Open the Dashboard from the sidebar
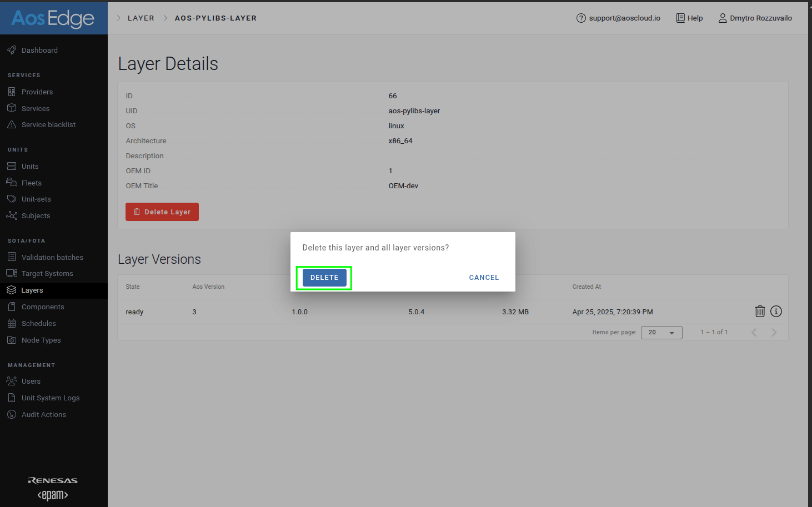 coord(39,50)
